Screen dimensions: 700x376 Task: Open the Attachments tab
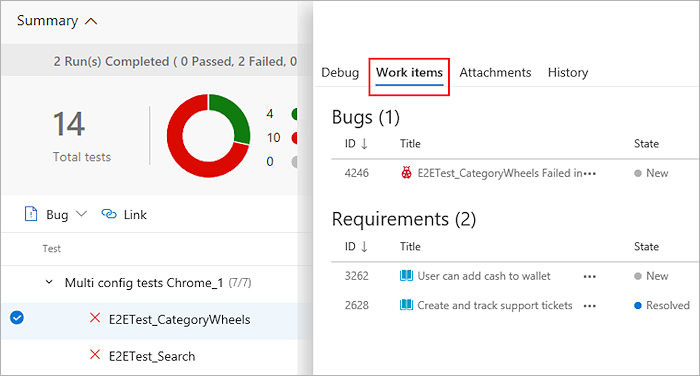pos(496,73)
